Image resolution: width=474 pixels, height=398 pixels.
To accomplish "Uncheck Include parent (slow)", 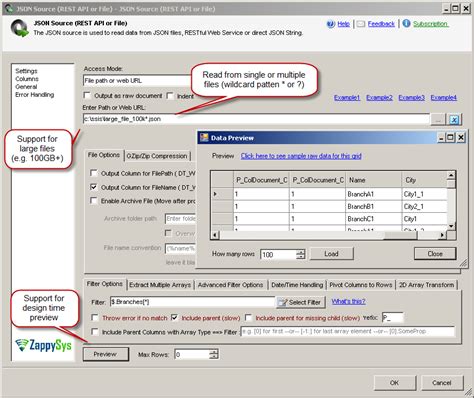I will pos(174,318).
